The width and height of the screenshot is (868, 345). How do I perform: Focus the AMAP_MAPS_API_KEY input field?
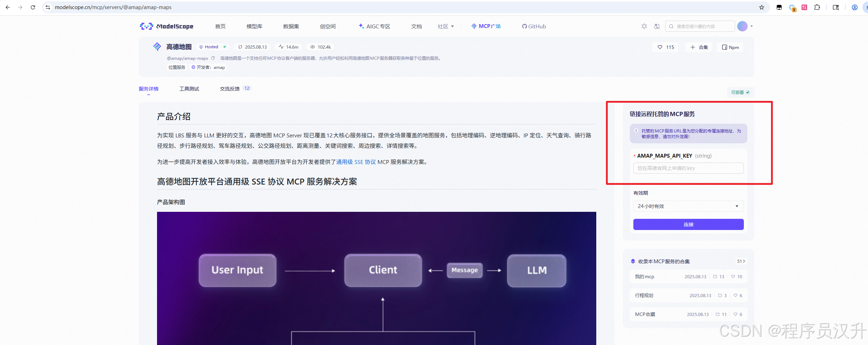(x=688, y=168)
